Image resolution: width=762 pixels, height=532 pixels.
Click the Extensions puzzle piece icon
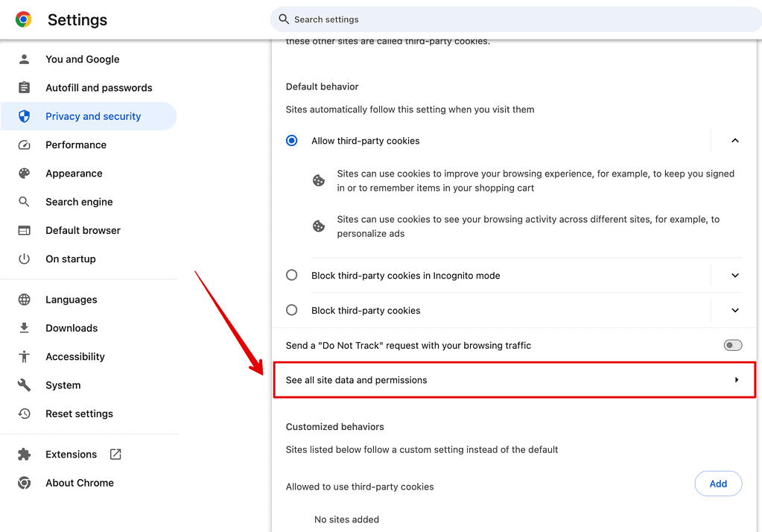point(24,454)
